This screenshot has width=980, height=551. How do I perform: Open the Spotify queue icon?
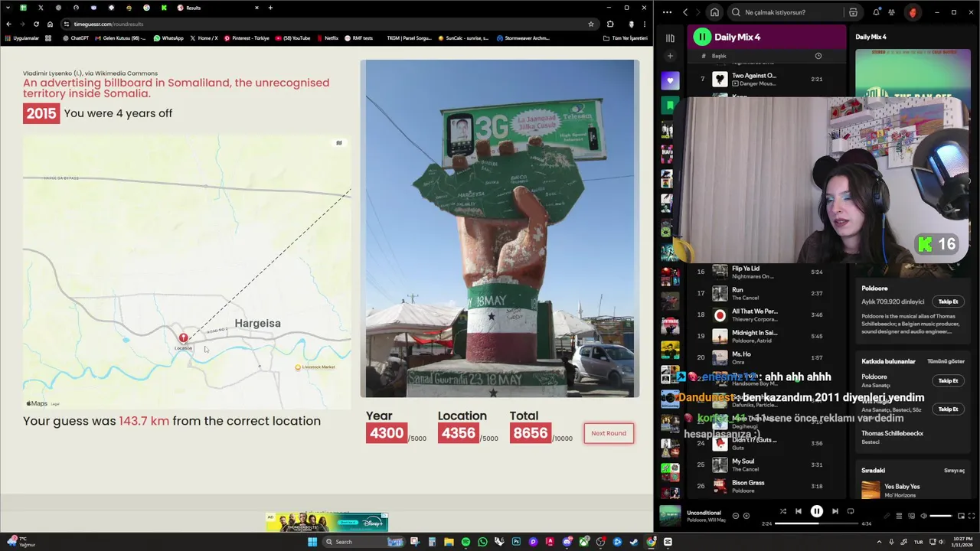click(x=899, y=516)
